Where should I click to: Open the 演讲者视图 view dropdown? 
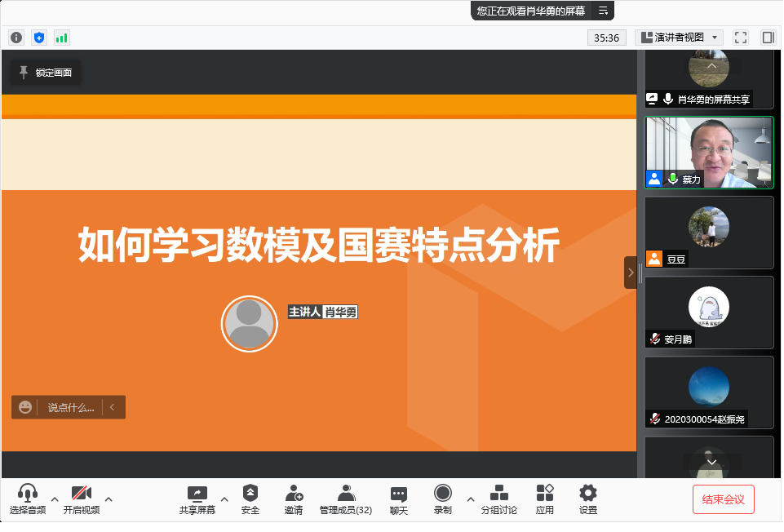pyautogui.click(x=680, y=38)
